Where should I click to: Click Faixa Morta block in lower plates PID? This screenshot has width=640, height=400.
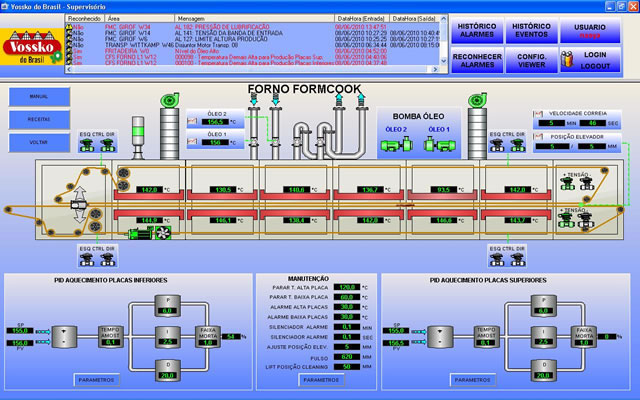coord(208,337)
